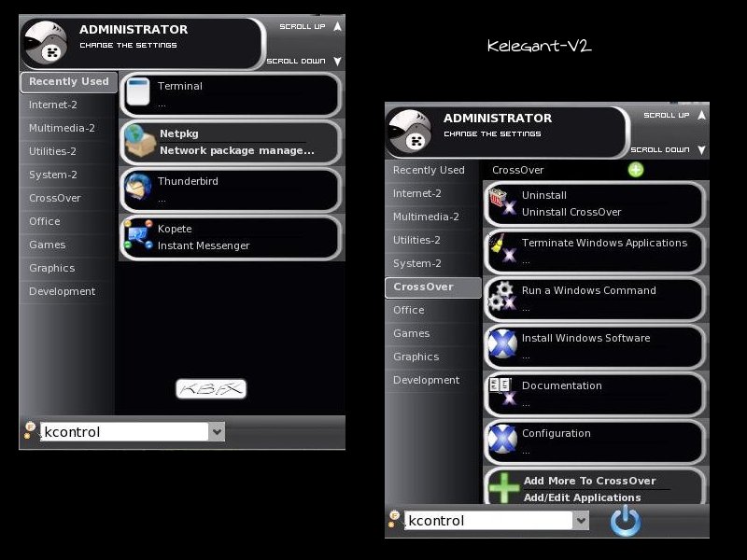Open Office category in the right menu
Viewport: 747px width, 560px height.
click(432, 311)
